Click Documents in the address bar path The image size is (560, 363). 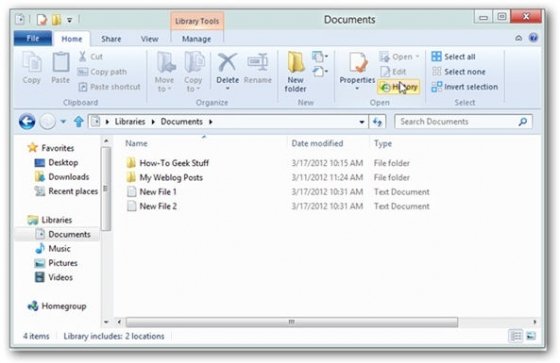[181, 122]
